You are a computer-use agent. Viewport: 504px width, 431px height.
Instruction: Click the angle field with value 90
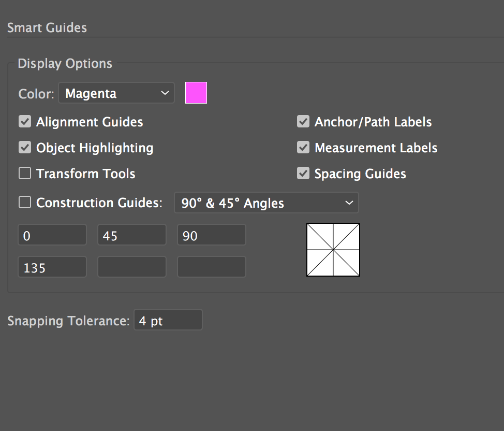211,235
